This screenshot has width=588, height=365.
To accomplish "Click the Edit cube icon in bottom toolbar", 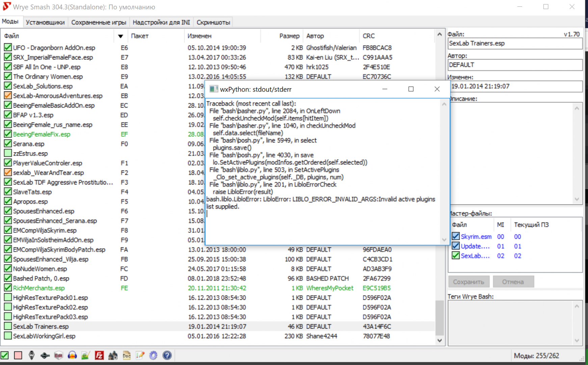I will pos(58,355).
